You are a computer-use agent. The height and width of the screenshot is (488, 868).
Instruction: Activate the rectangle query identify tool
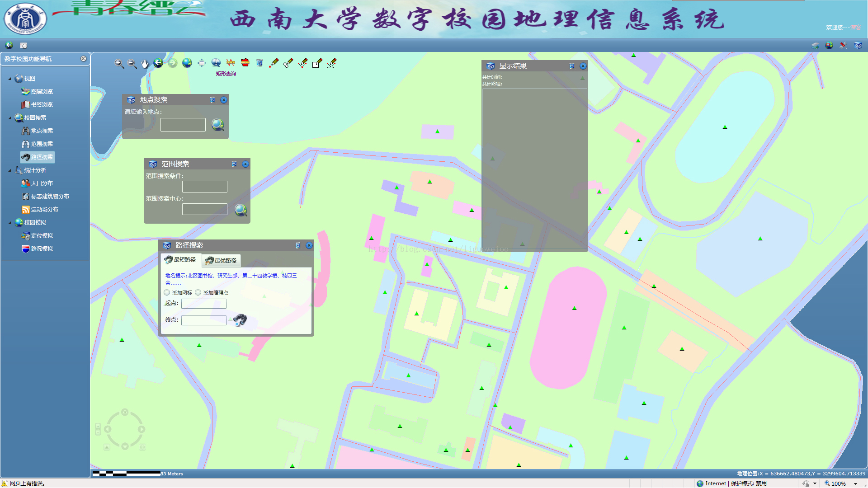tap(216, 63)
